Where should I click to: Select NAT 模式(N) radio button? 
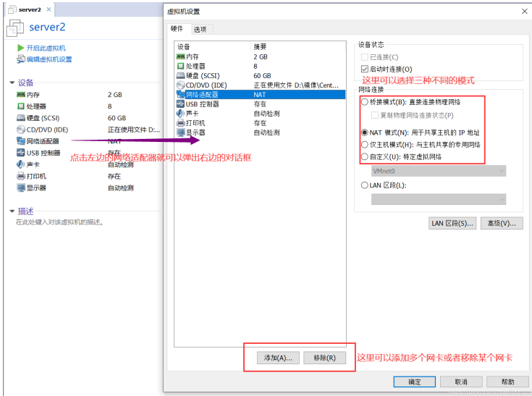[x=364, y=132]
